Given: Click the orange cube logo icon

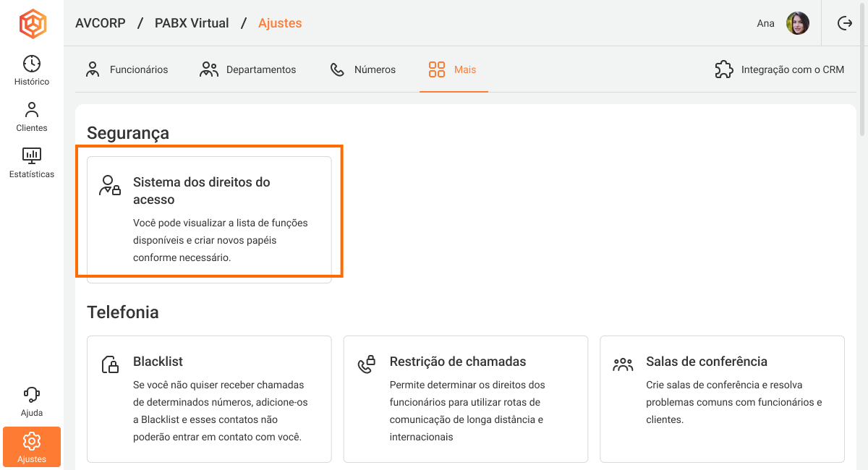Looking at the screenshot, I should [x=32, y=24].
